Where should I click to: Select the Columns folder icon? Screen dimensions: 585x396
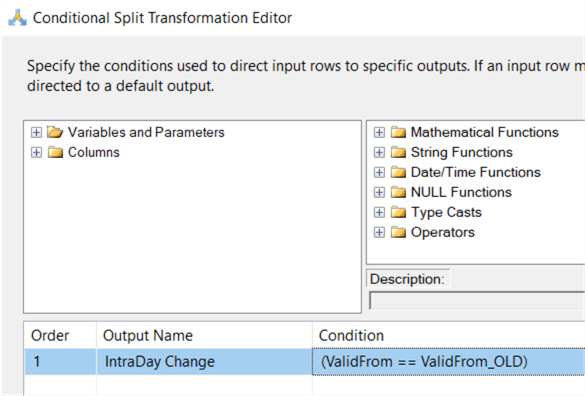55,152
